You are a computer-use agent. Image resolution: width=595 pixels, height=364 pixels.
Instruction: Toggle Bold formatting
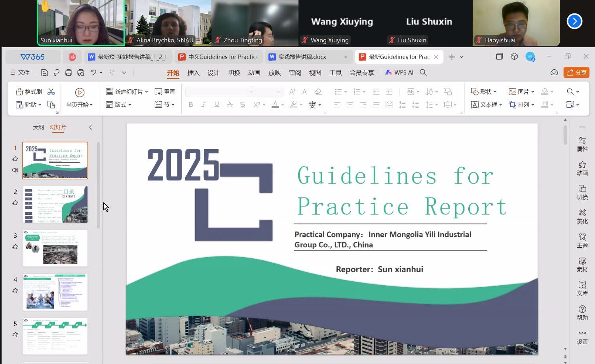pyautogui.click(x=191, y=104)
